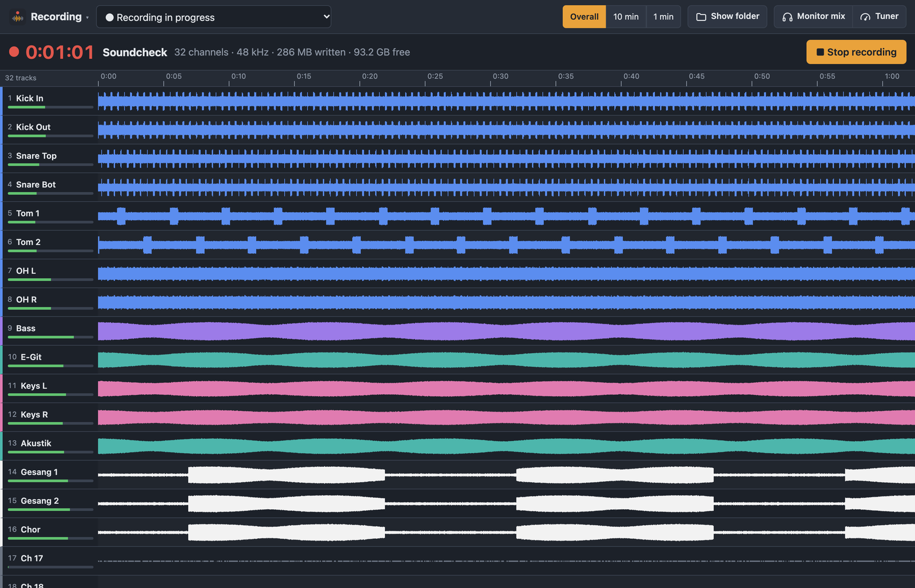Click the 0:30 timeline ruler mark
The width and height of the screenshot is (915, 588).
pyautogui.click(x=500, y=76)
